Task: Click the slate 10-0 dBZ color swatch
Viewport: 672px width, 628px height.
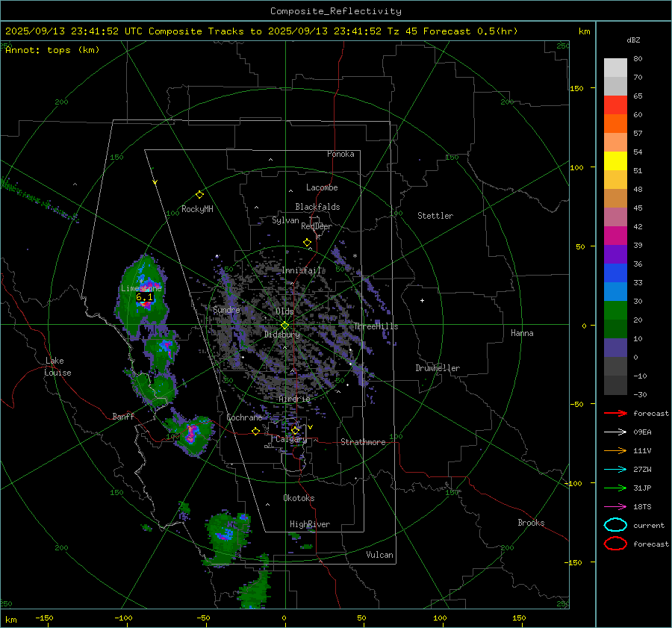Action: tap(615, 348)
